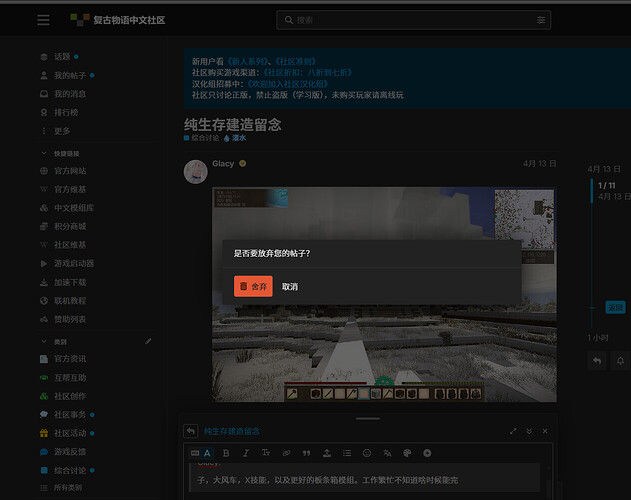The image size is (631, 500).
Task: Click the 综合讨论 category badge under title
Action: [x=201, y=138]
